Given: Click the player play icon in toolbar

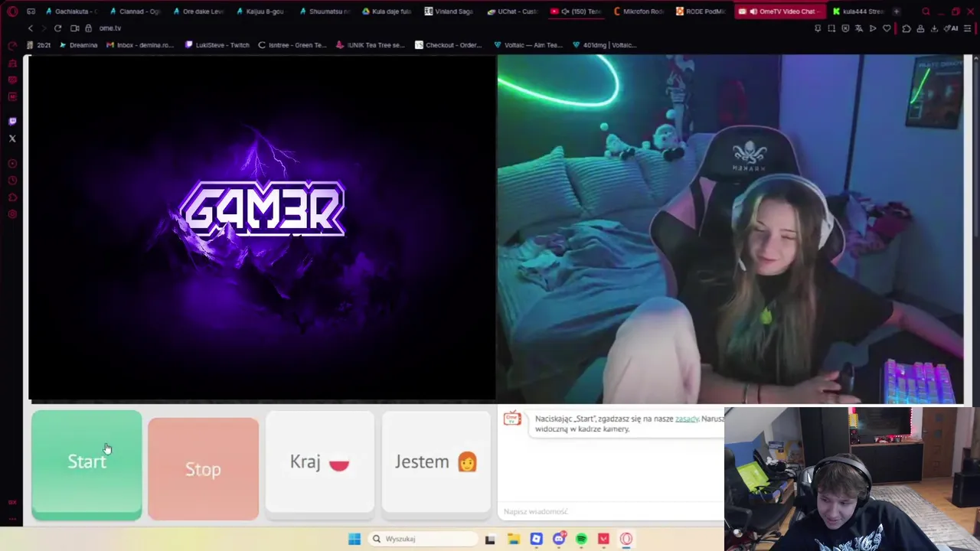Looking at the screenshot, I should [x=873, y=28].
